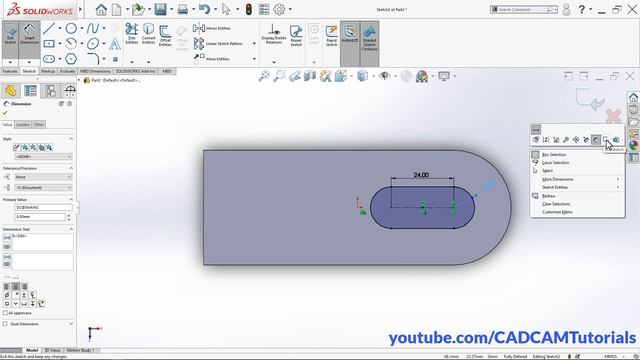Select the sketch Text tool
The height and width of the screenshot is (360, 640).
[115, 43]
